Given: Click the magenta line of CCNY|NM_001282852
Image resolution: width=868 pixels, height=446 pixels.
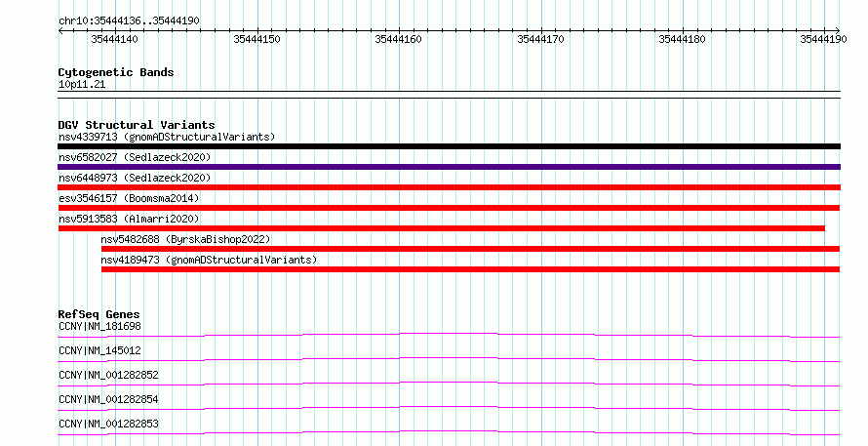Looking at the screenshot, I should point(449,384).
